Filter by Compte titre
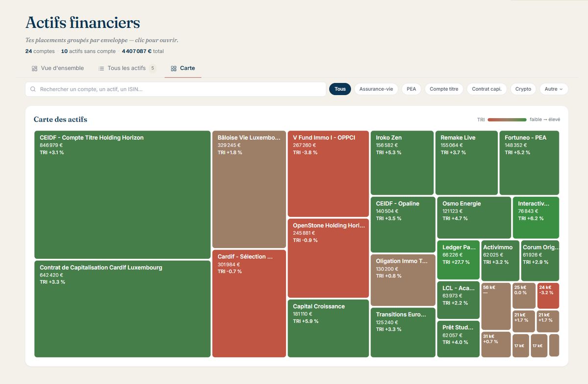This screenshot has height=384, width=588. [444, 89]
